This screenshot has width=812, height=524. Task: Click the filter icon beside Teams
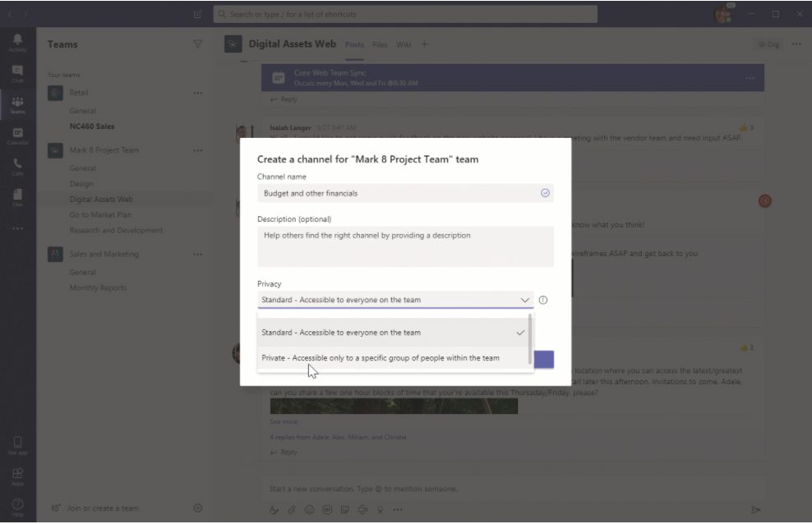pyautogui.click(x=197, y=44)
